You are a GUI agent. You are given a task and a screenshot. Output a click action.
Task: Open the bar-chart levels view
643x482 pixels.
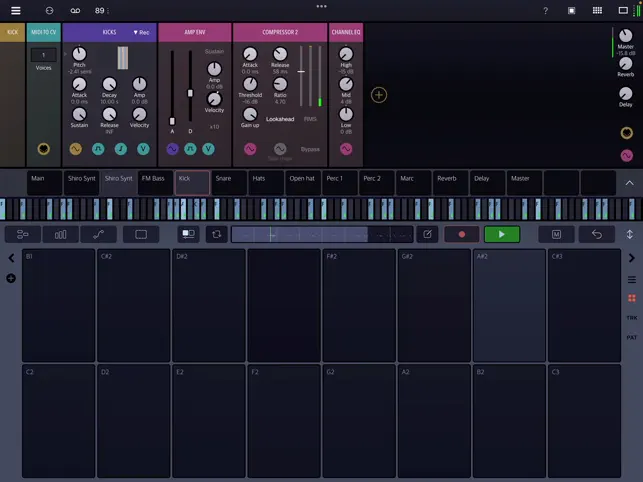[x=61, y=234]
